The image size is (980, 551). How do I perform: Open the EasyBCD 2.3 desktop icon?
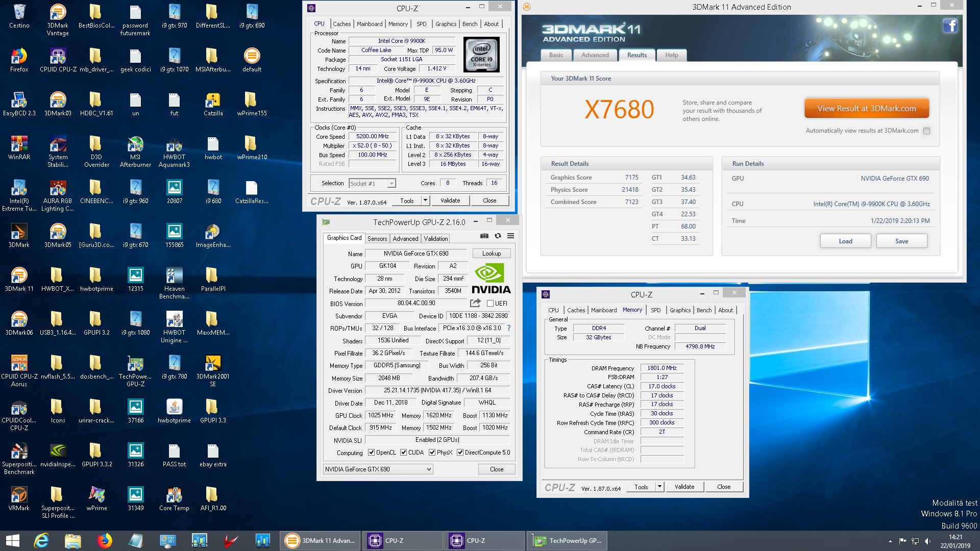tap(19, 104)
